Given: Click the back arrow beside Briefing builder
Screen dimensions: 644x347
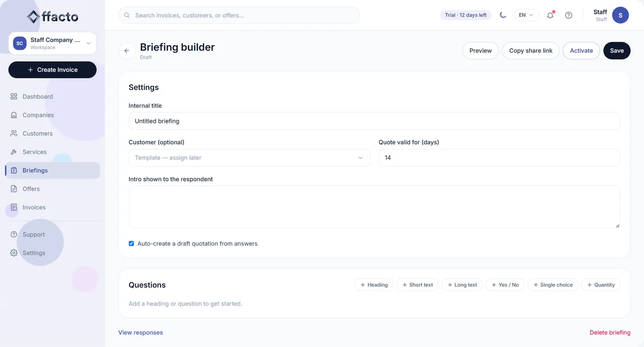Looking at the screenshot, I should point(127,51).
